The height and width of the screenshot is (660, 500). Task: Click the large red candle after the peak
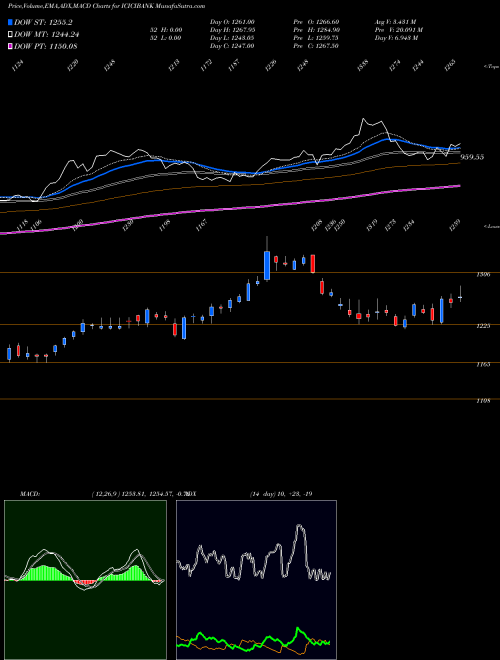(x=313, y=263)
